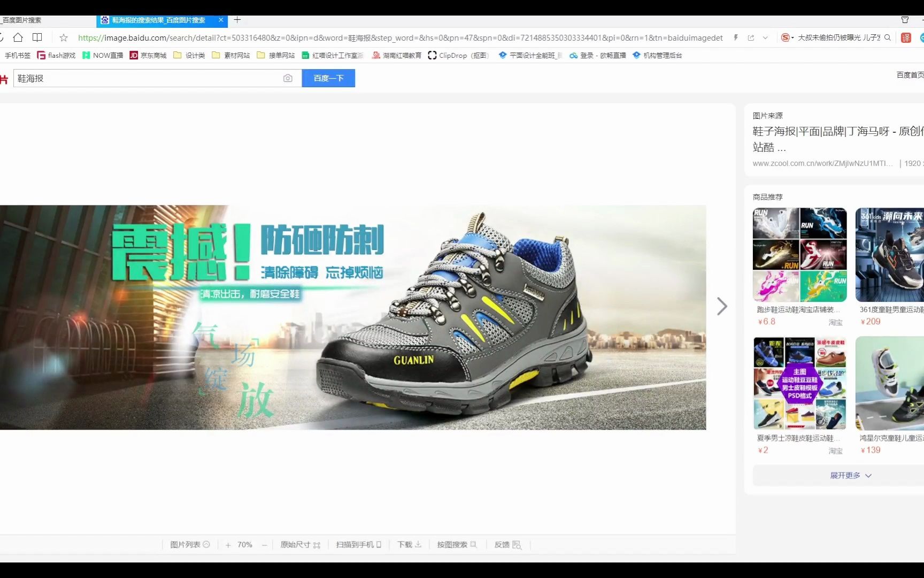Open the ClipDrop (抠图) bookmark
The height and width of the screenshot is (578, 924).
coord(458,55)
